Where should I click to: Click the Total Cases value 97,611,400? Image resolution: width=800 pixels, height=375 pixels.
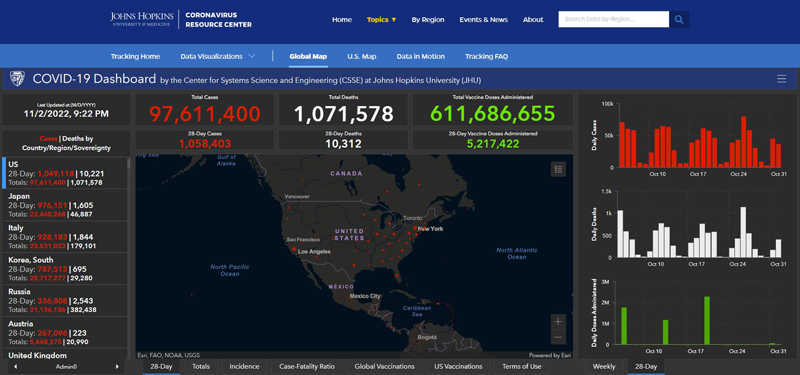[205, 114]
